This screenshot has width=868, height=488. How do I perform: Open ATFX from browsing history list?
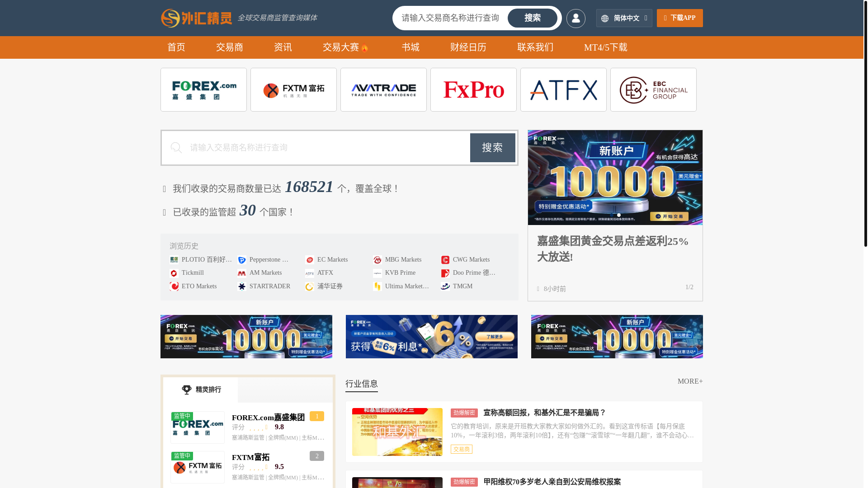[319, 273]
